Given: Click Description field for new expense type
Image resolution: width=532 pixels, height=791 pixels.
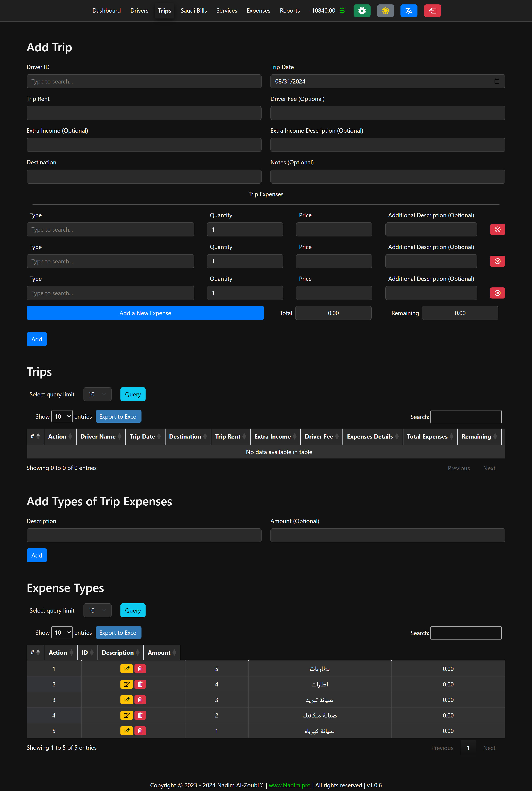Looking at the screenshot, I should (x=144, y=535).
